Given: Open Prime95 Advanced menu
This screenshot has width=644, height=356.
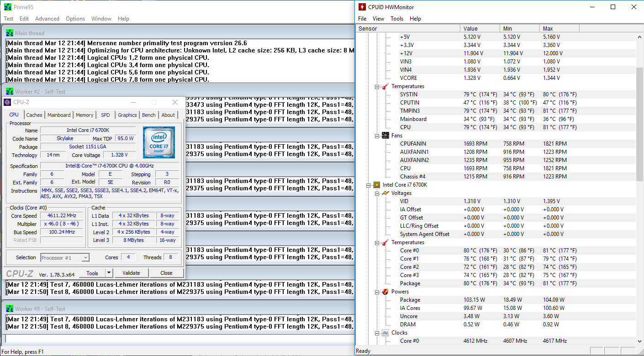Looking at the screenshot, I should point(48,19).
